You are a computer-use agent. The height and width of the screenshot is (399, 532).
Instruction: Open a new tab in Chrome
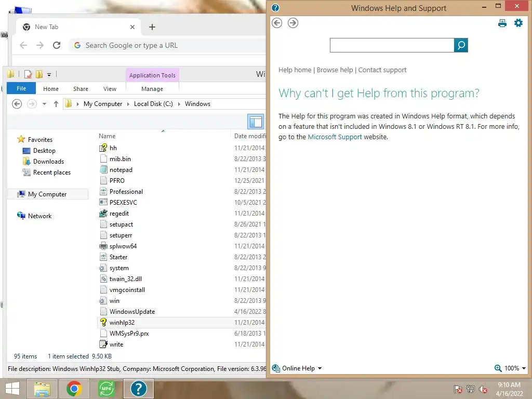(x=152, y=27)
